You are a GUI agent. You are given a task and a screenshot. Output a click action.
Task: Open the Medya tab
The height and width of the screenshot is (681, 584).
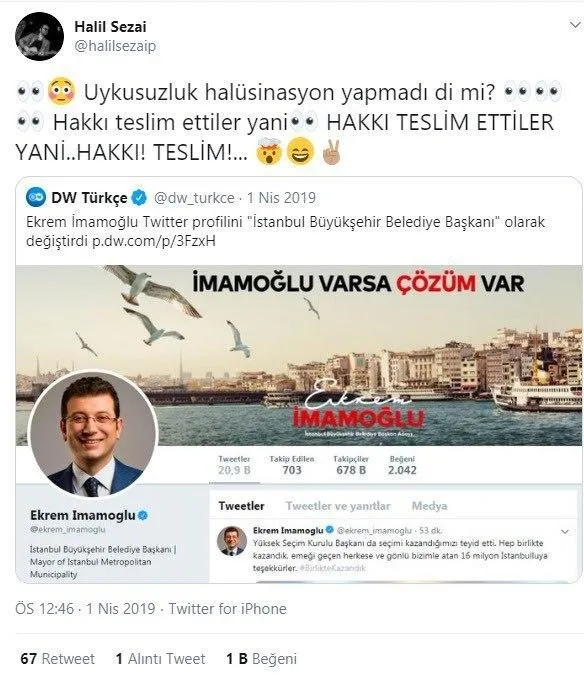coord(429,506)
